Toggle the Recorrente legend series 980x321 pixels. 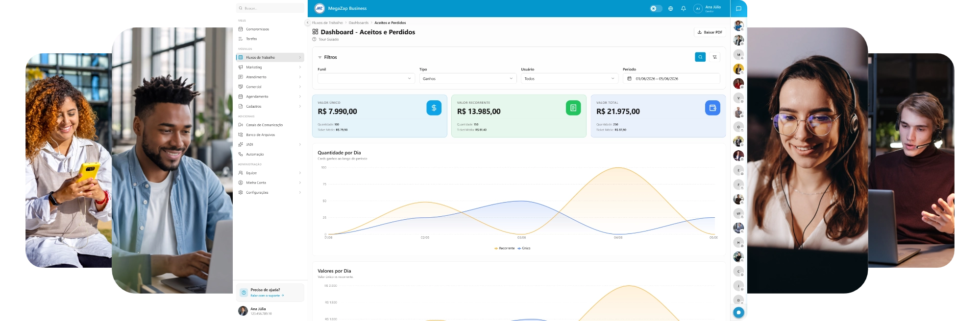505,248
